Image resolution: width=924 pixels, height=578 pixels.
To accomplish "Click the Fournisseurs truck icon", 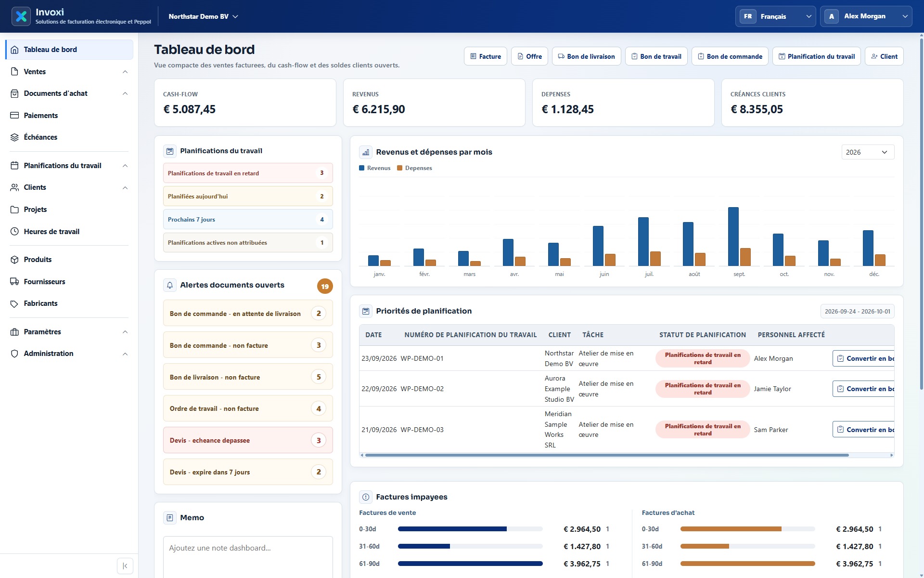I will click(x=14, y=282).
